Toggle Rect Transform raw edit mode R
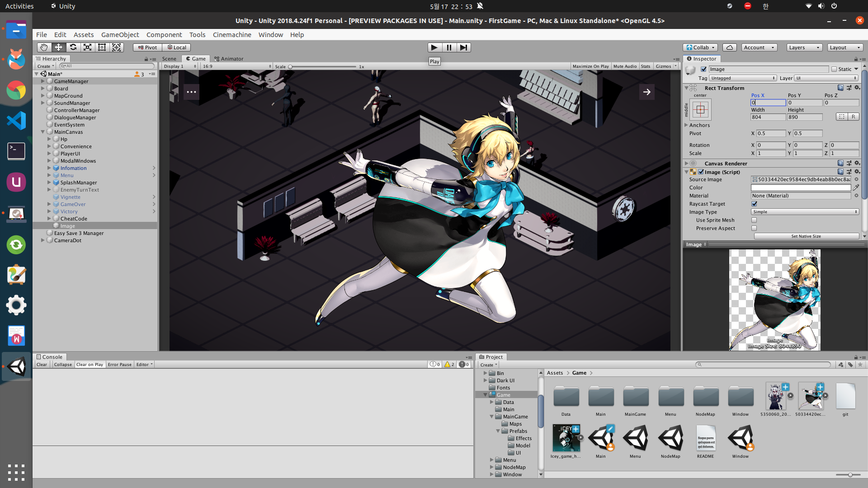Image resolution: width=868 pixels, height=488 pixels. tap(853, 117)
